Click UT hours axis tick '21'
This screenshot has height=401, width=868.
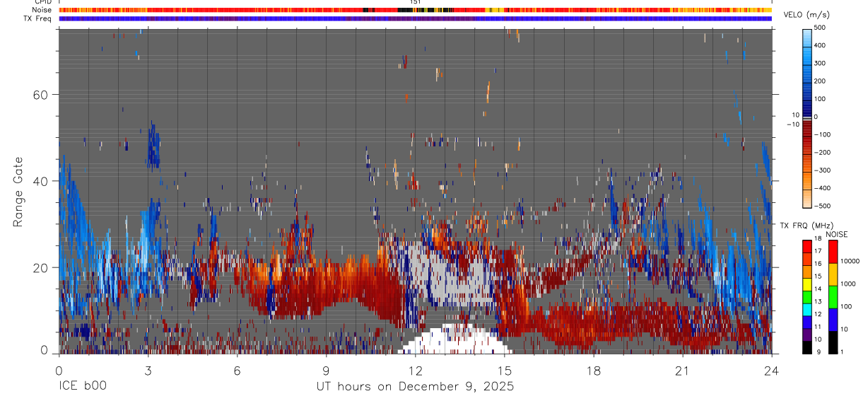pos(682,370)
